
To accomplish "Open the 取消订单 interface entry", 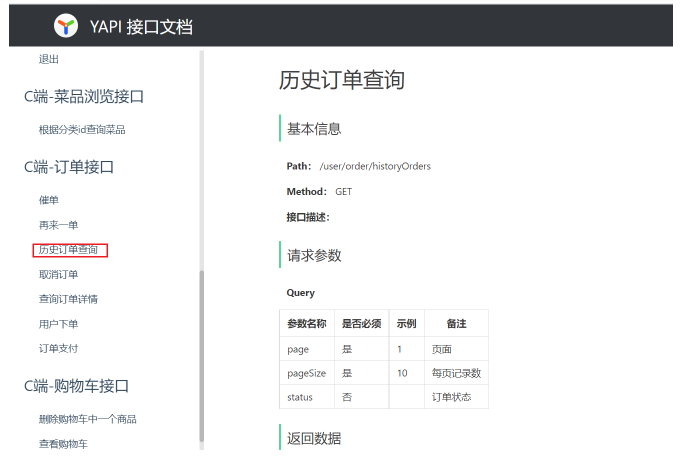I will 58,274.
